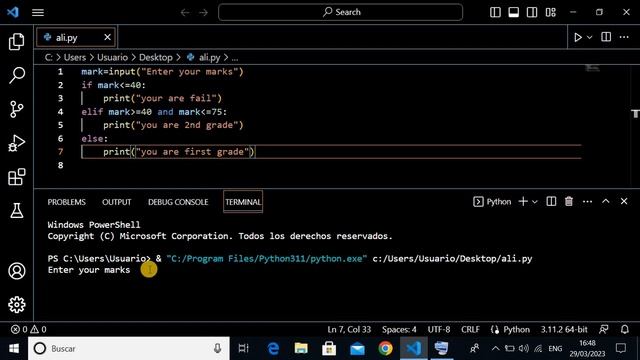Close the ali.py editor tab

coord(107,37)
